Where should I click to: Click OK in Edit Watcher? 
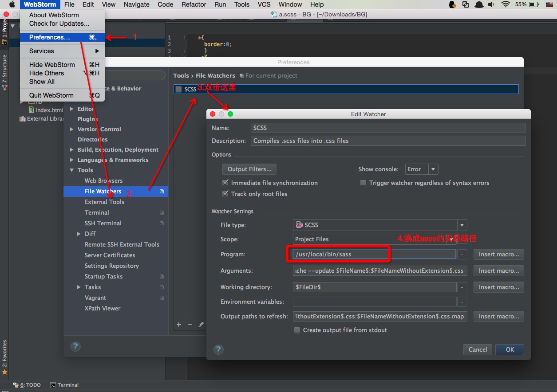[510, 349]
